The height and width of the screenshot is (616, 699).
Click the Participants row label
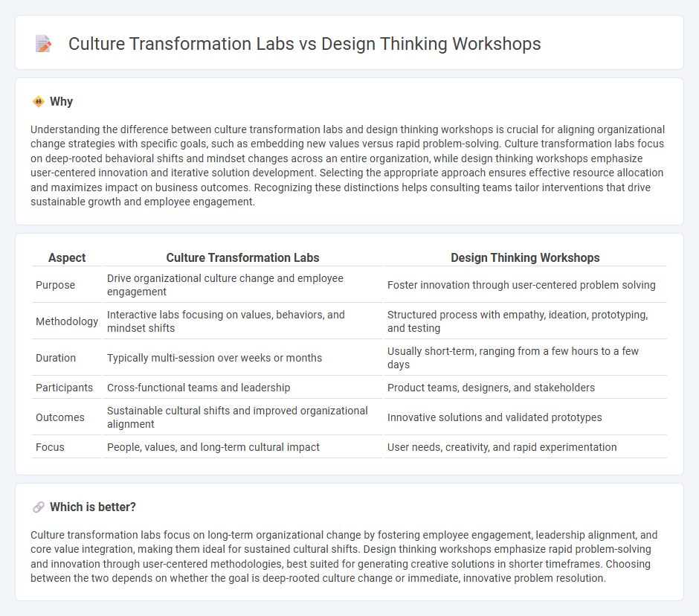64,388
